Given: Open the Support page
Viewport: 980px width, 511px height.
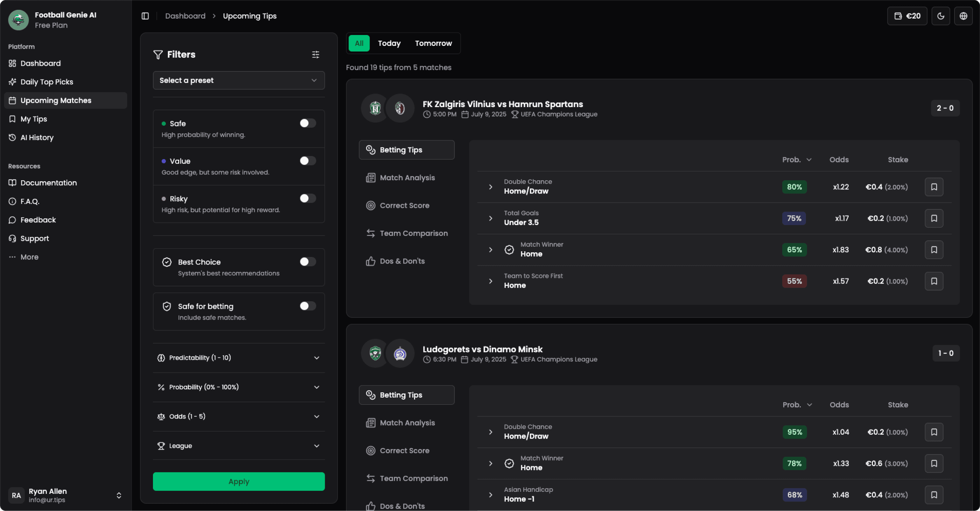Looking at the screenshot, I should click(x=65, y=239).
